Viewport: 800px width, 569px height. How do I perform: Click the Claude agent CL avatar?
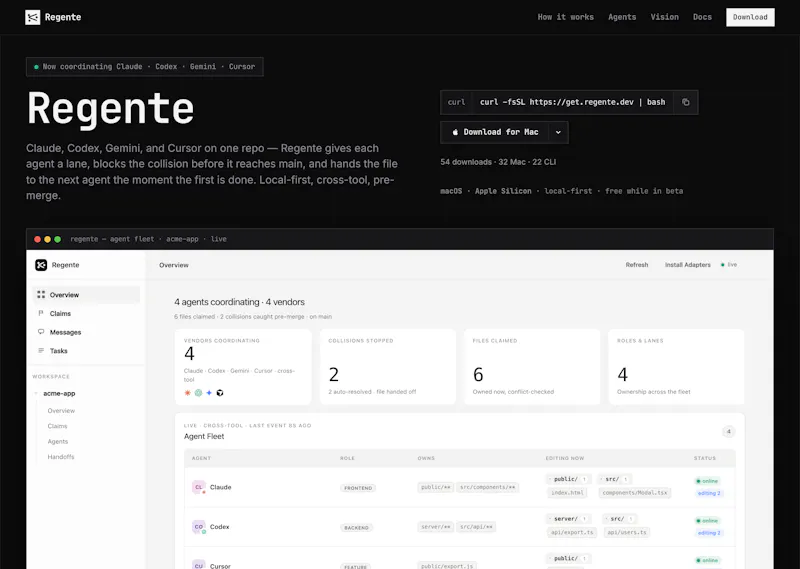[198, 487]
